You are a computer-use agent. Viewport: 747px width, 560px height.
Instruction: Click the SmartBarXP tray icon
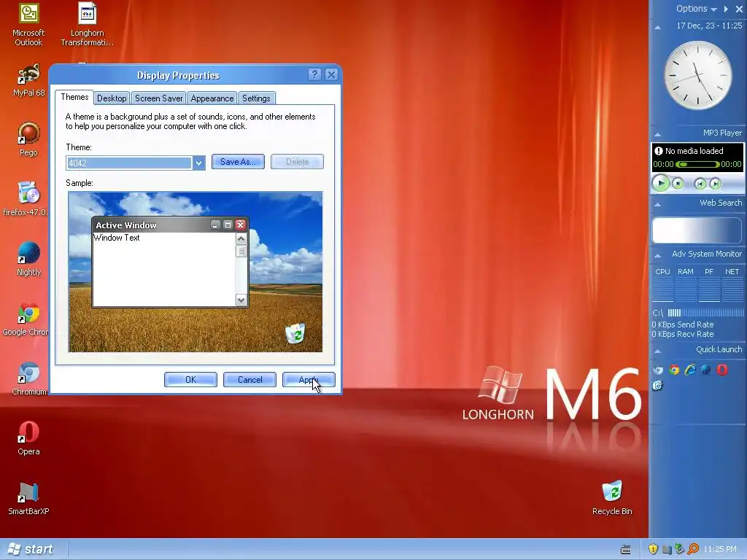tap(667, 550)
